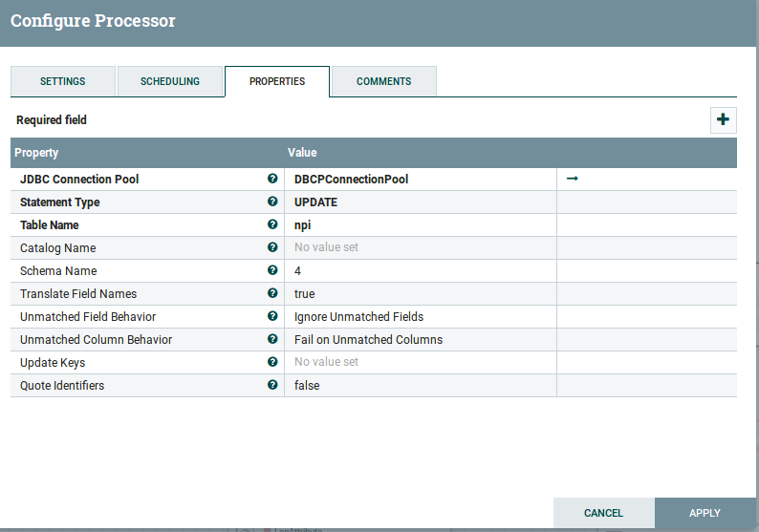This screenshot has width=759, height=532.
Task: Click help icon for Statement Type
Action: (x=272, y=202)
